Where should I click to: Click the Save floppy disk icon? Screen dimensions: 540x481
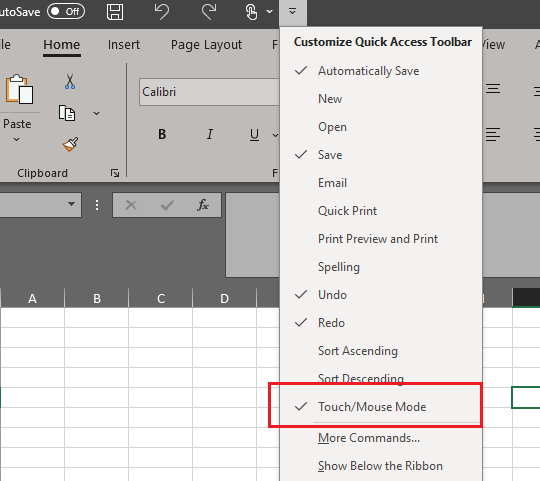click(115, 12)
